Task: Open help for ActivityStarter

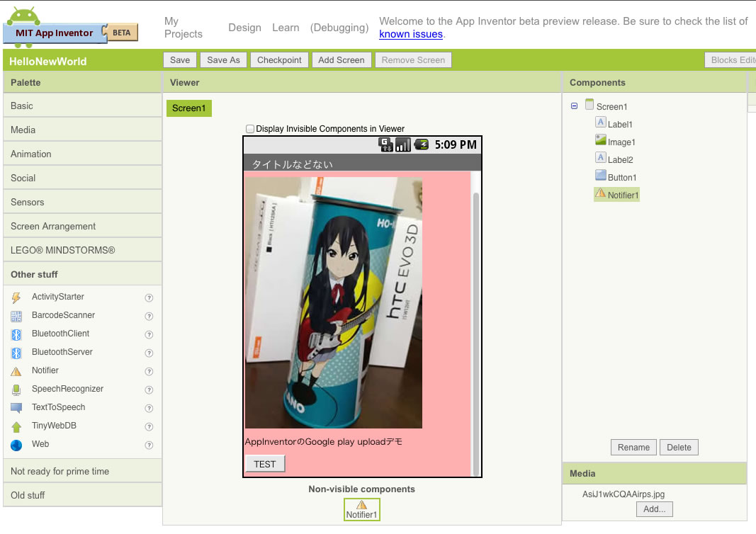Action: click(x=149, y=298)
